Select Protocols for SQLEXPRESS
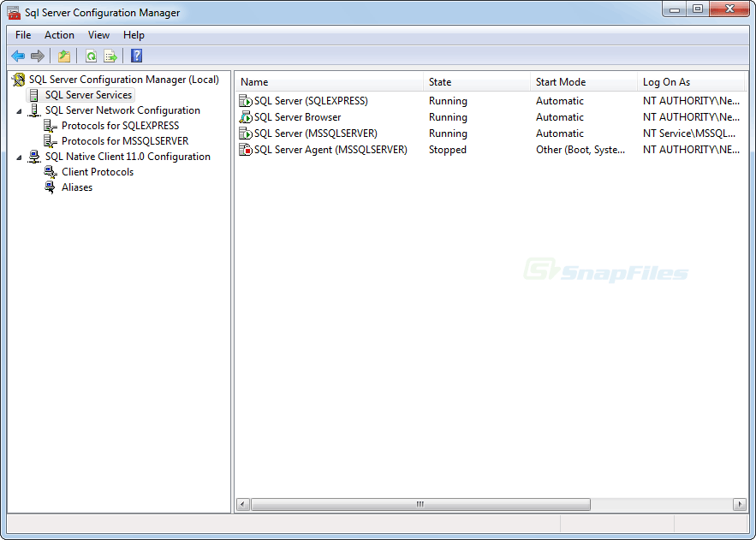Screen dimensions: 756x540 119,125
